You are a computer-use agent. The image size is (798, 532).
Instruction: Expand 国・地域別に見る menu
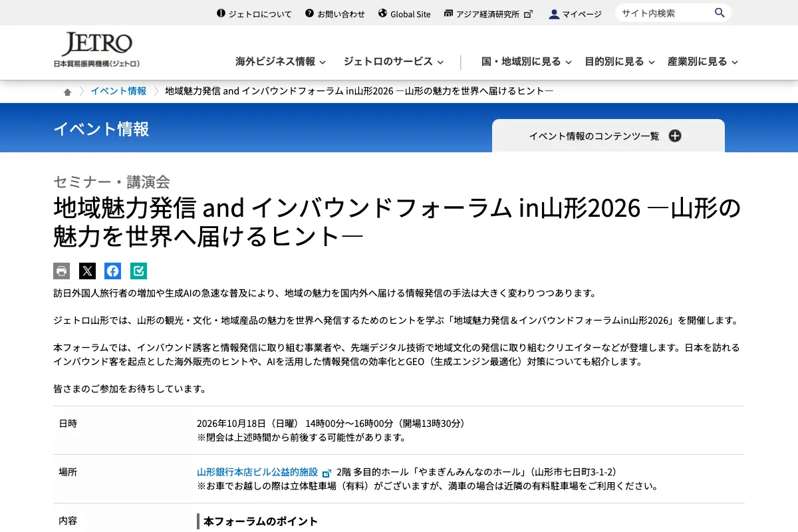[527, 61]
